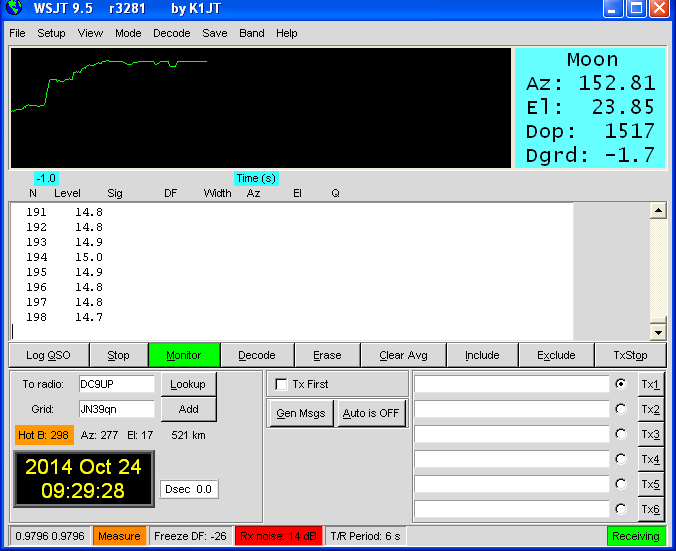Click measurement row 194 with level 15.0
The image size is (676, 551).
[65, 257]
